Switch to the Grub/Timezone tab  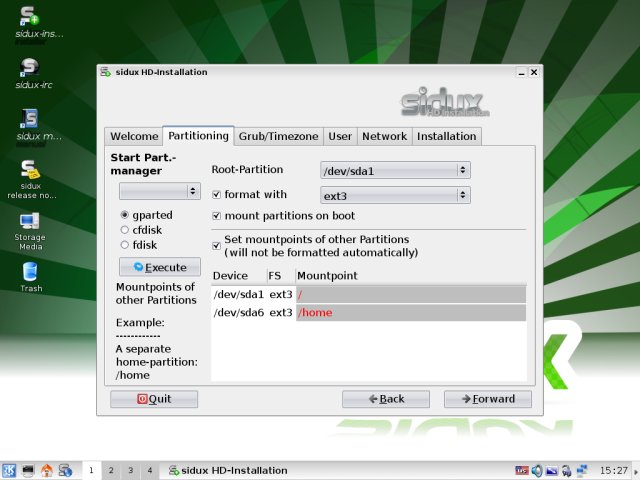point(278,136)
